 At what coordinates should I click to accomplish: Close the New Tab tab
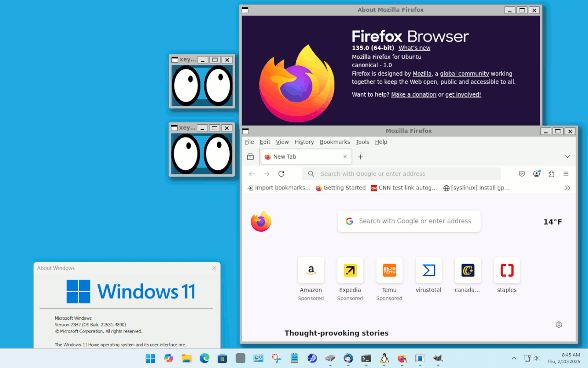pyautogui.click(x=345, y=157)
